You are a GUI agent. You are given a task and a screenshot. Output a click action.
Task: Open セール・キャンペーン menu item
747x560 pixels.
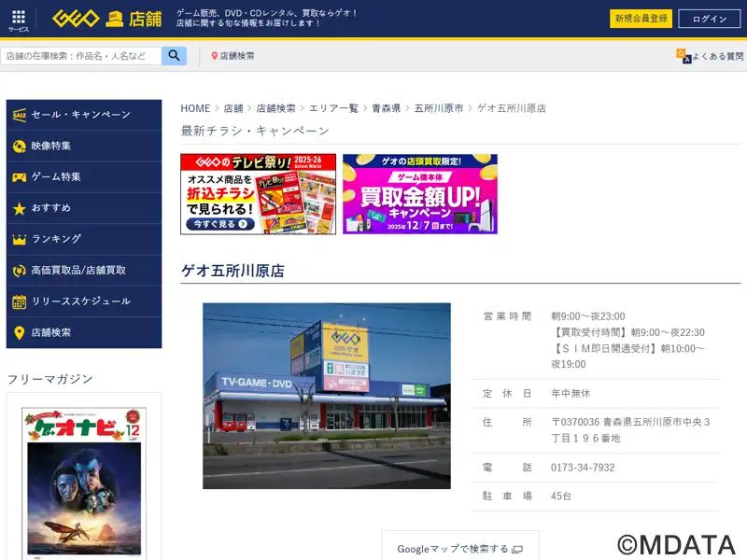84,115
